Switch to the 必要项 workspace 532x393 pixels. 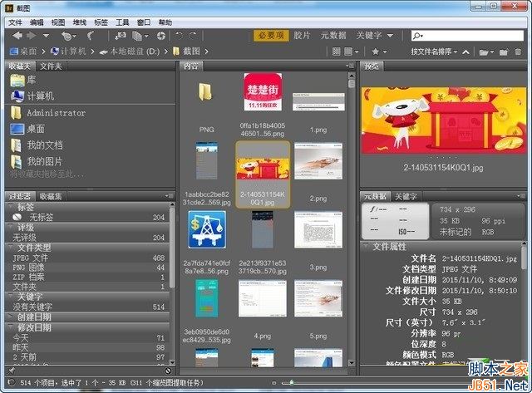271,35
